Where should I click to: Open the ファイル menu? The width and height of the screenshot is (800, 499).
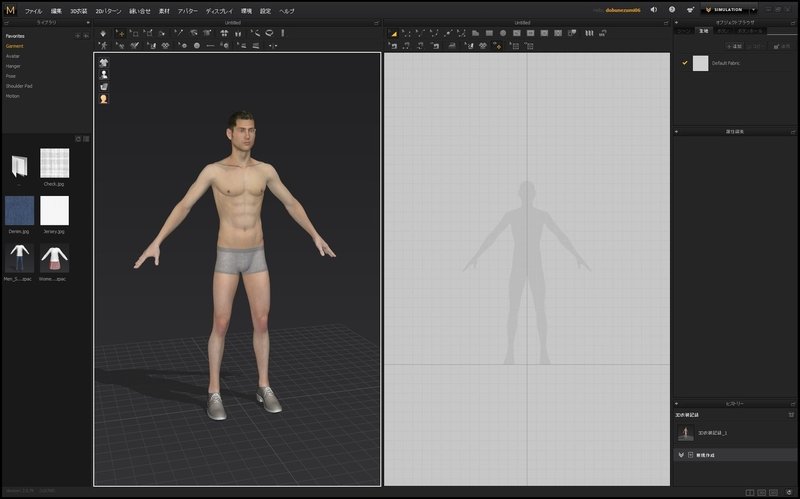point(34,11)
